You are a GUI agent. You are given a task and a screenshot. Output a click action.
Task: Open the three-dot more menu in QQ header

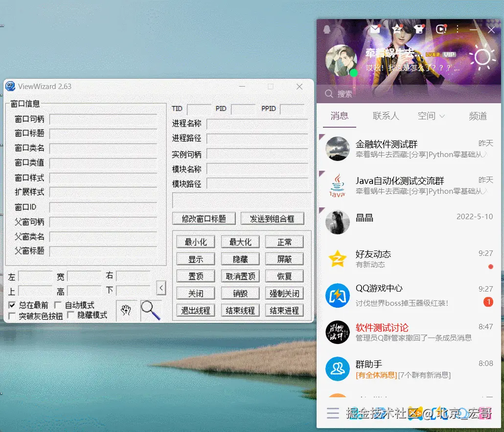point(457,29)
